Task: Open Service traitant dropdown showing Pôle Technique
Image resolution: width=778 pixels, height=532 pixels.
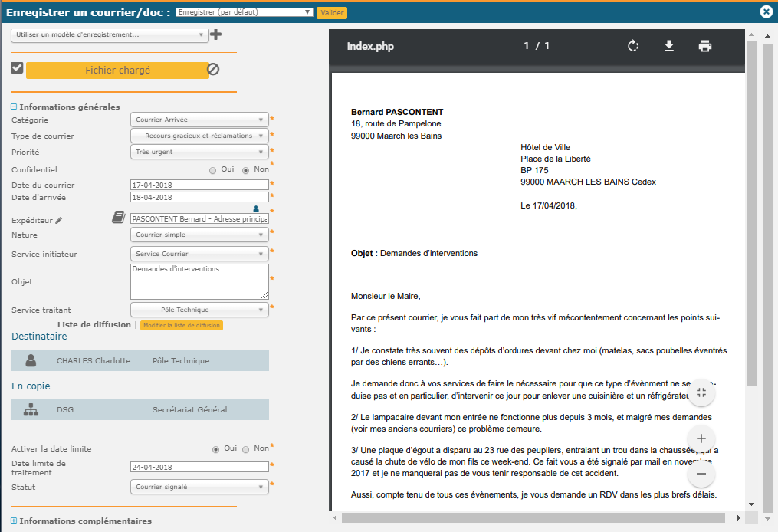Action: (x=199, y=310)
